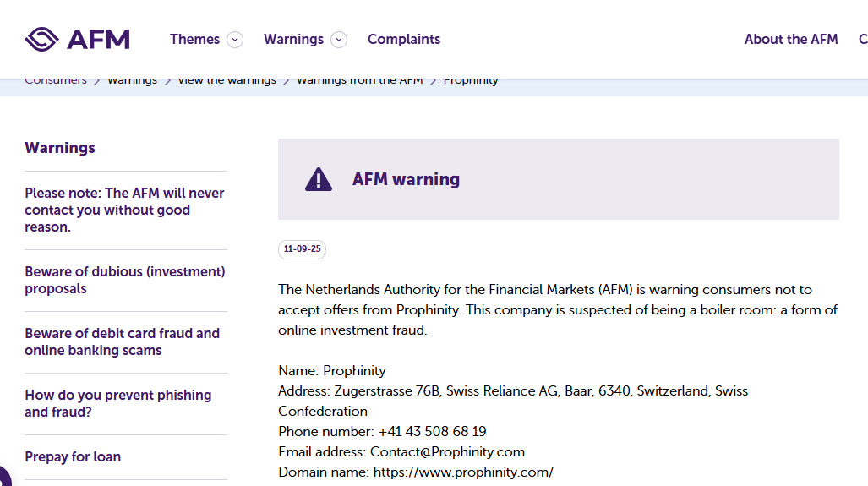The width and height of the screenshot is (868, 486).
Task: Open 'The AFM will never contact you' link
Action: 124,210
